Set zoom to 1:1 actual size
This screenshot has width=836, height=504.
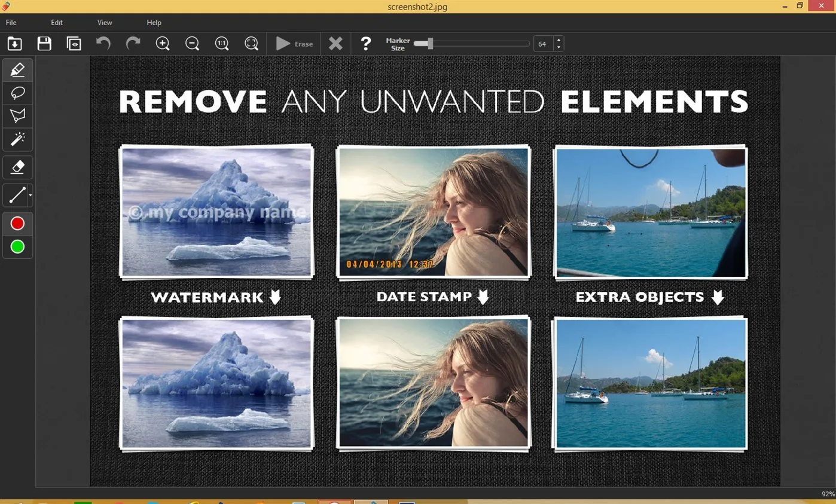222,44
